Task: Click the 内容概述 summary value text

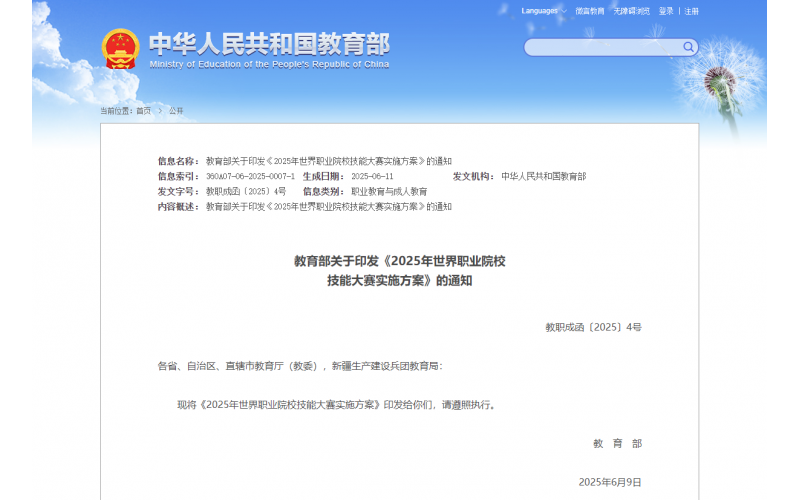Action: pyautogui.click(x=329, y=207)
